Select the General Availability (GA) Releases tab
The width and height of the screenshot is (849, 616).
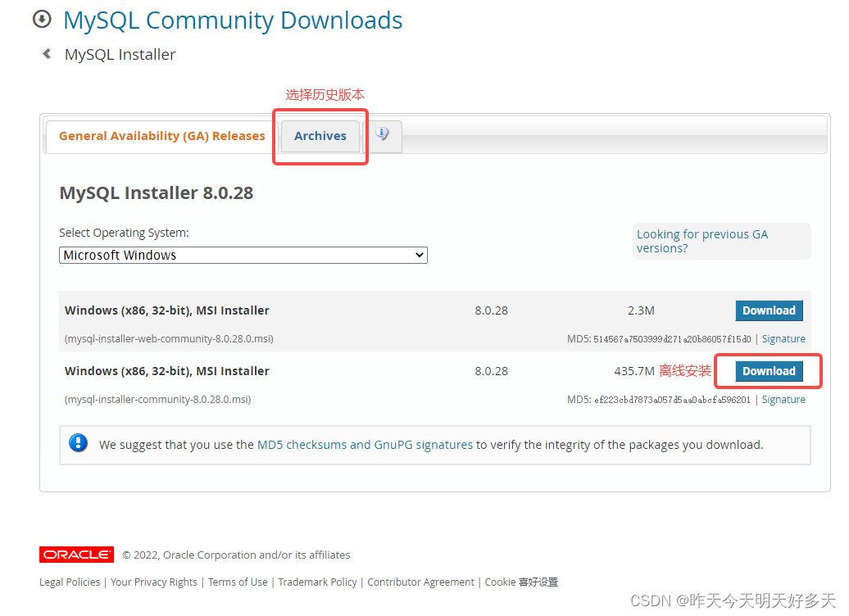[161, 136]
